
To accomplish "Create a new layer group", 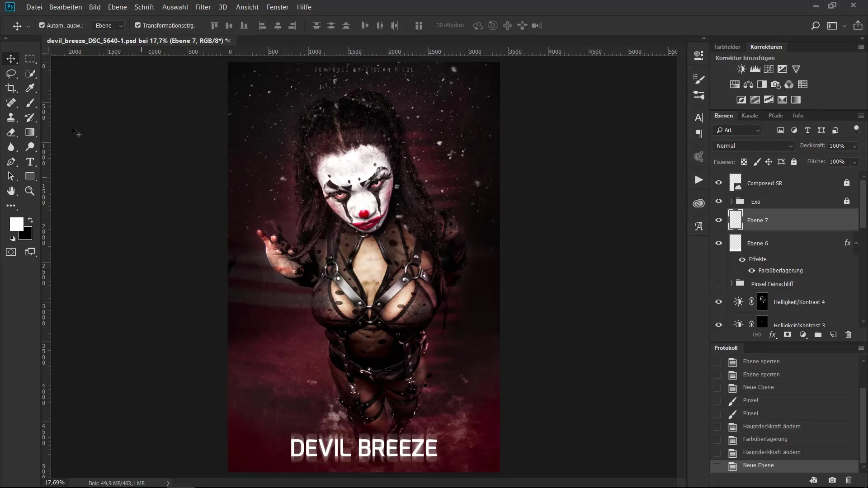I will 818,335.
